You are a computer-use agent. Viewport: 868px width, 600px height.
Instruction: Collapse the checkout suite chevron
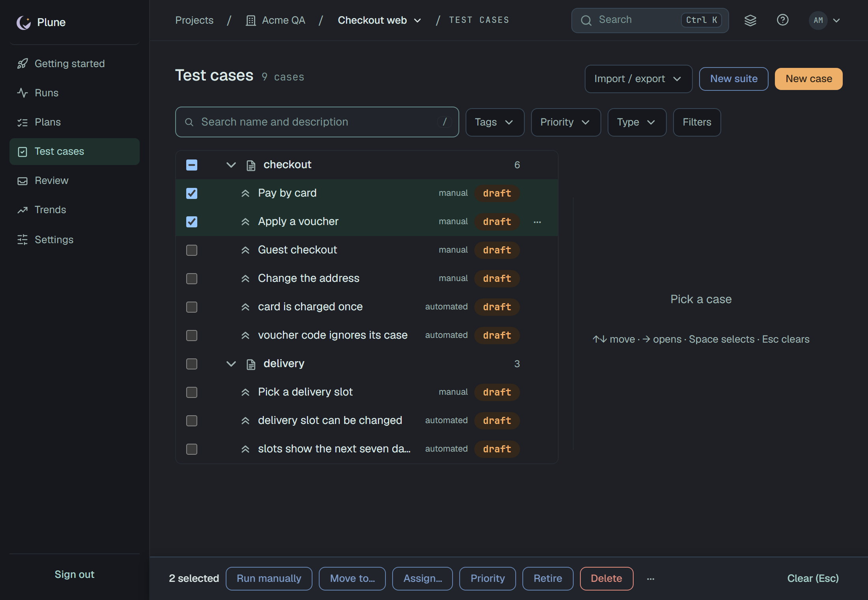click(x=231, y=165)
